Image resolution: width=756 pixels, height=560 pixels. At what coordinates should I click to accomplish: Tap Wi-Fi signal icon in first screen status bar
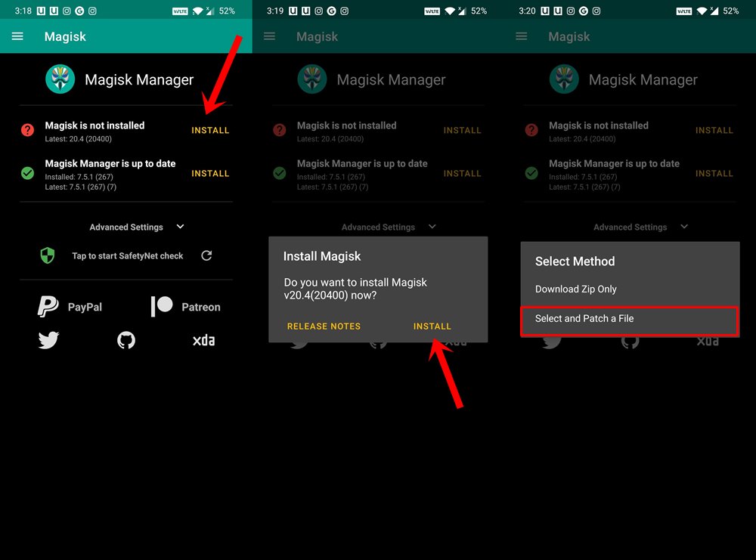[197, 11]
